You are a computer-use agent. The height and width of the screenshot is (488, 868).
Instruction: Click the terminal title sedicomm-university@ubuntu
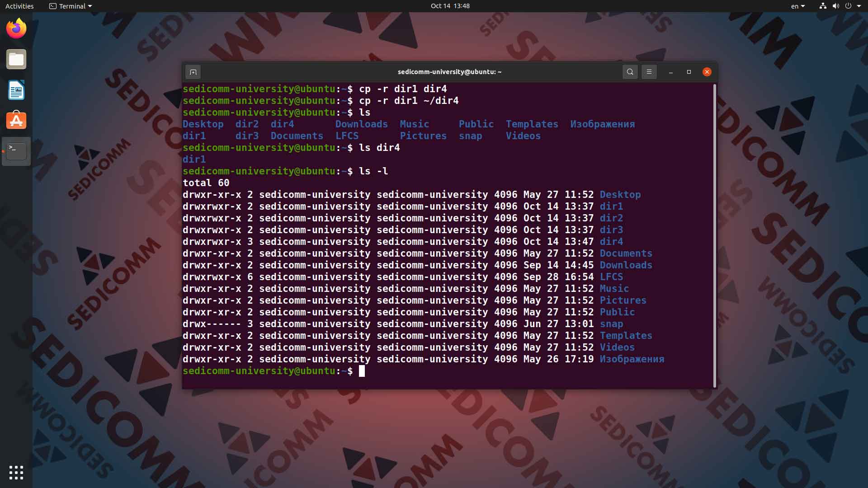[x=449, y=71]
